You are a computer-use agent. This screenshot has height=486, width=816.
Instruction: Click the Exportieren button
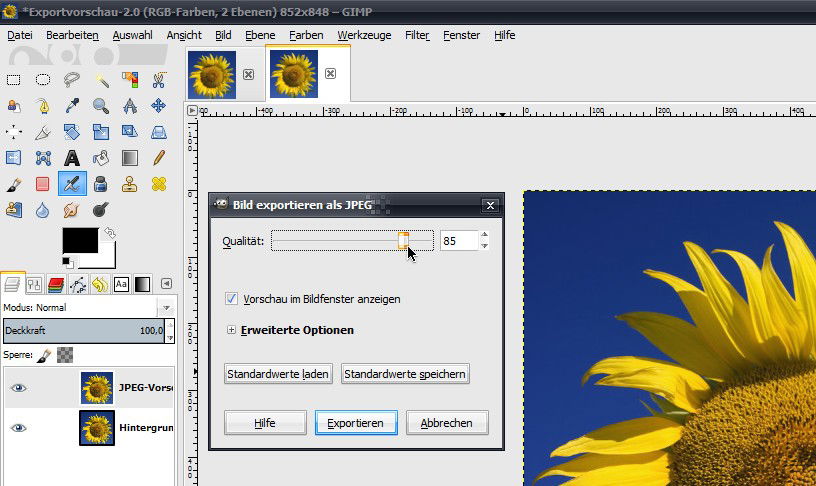(356, 423)
